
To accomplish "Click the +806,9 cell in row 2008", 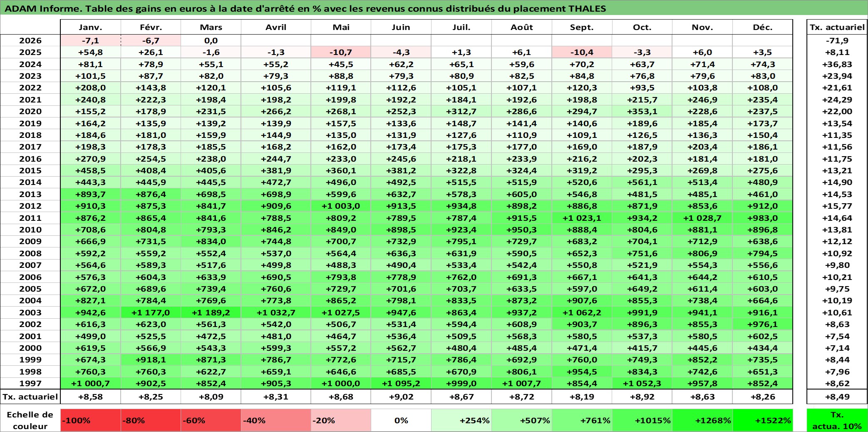I will tap(702, 253).
